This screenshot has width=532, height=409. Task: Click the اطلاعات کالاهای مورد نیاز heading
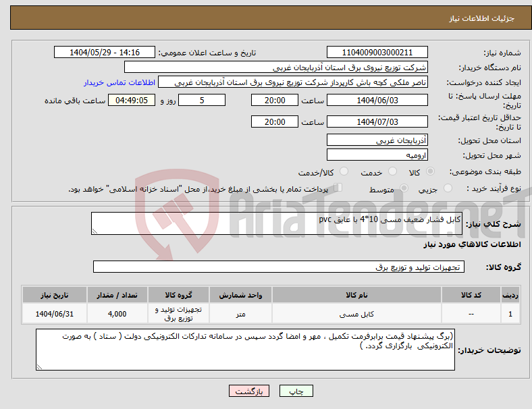472,244
